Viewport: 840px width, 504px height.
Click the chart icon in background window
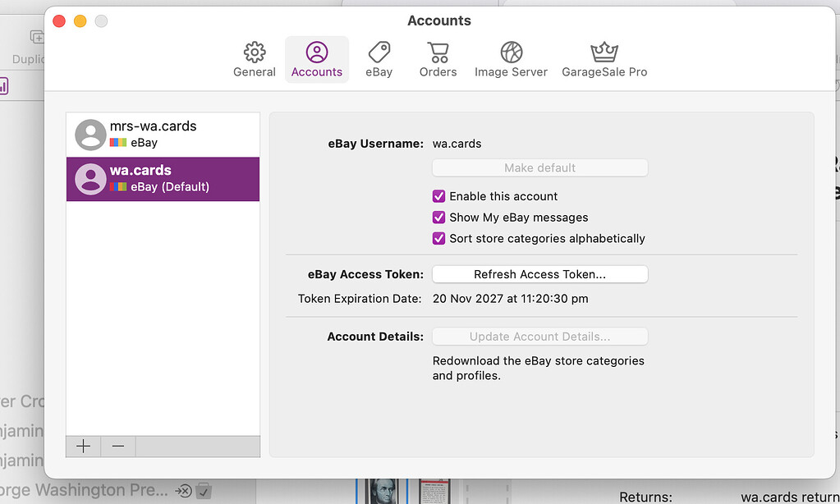(3, 85)
